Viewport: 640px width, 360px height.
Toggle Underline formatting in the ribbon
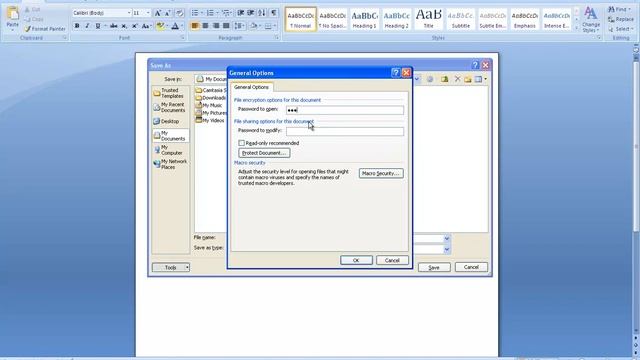[x=98, y=26]
